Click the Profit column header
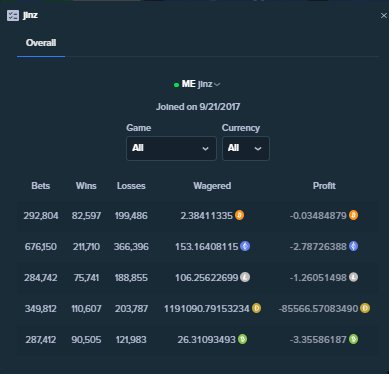This screenshot has width=389, height=374. 324,186
